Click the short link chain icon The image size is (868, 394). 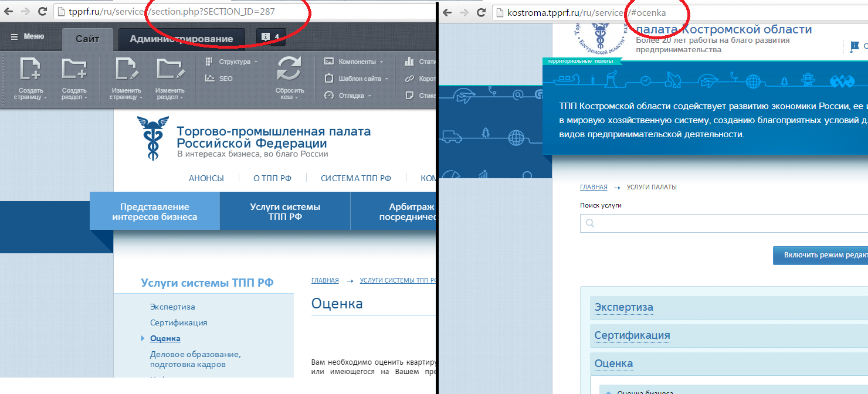[409, 79]
